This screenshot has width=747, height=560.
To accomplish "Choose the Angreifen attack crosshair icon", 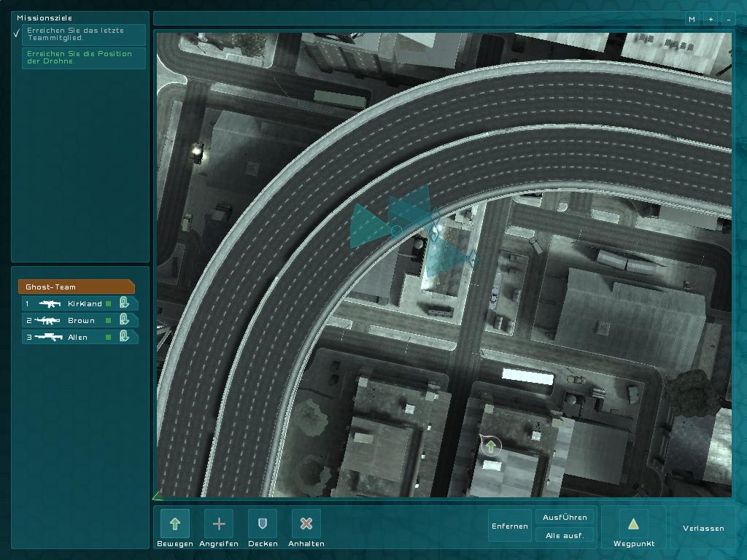I will coord(219,524).
